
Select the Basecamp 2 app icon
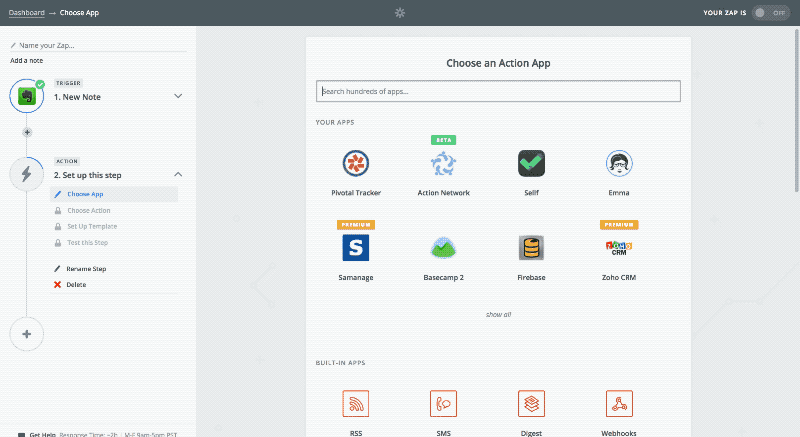tap(443, 248)
